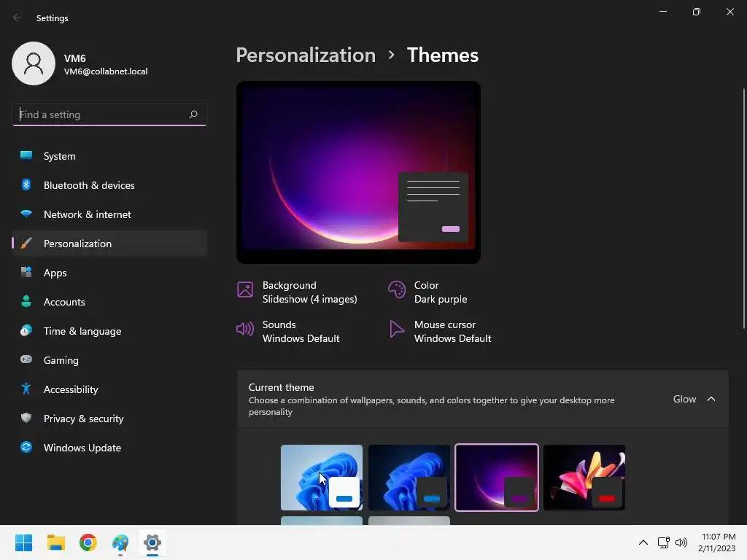Viewport: 747px width, 560px height.
Task: Open Windows Start menu
Action: tap(23, 542)
